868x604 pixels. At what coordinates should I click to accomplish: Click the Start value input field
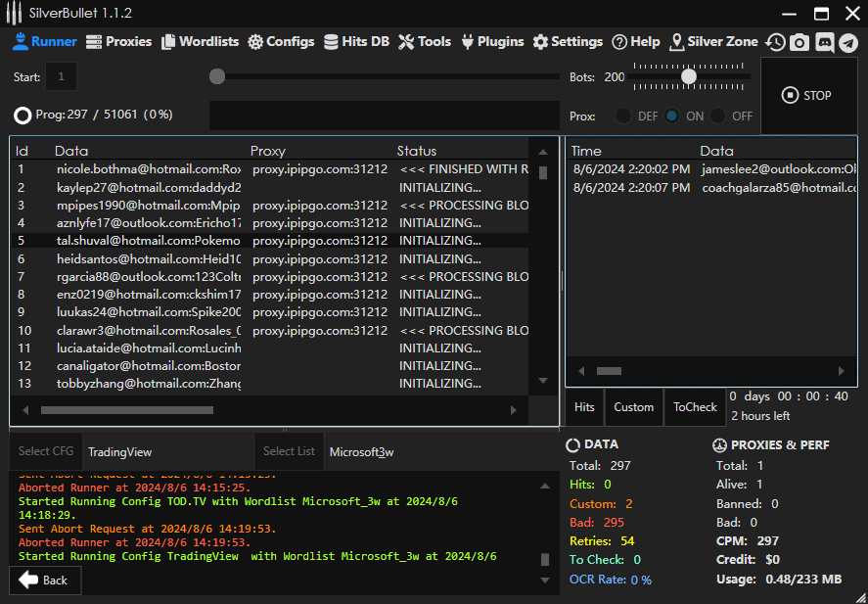click(x=61, y=76)
